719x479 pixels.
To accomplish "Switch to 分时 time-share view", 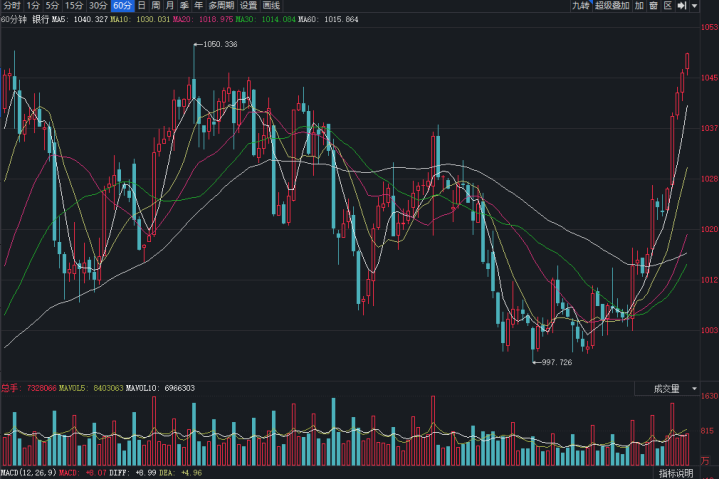I will 12,6.
